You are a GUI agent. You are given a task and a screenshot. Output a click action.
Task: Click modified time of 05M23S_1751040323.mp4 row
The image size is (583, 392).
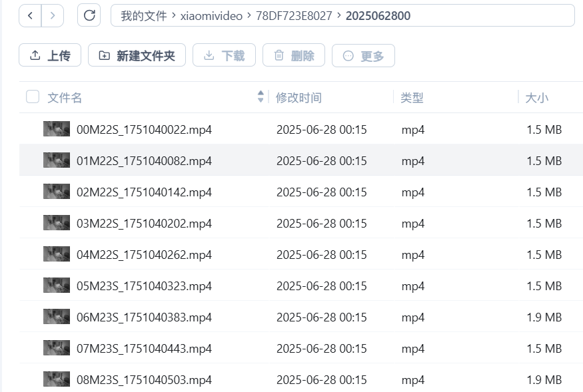click(322, 286)
